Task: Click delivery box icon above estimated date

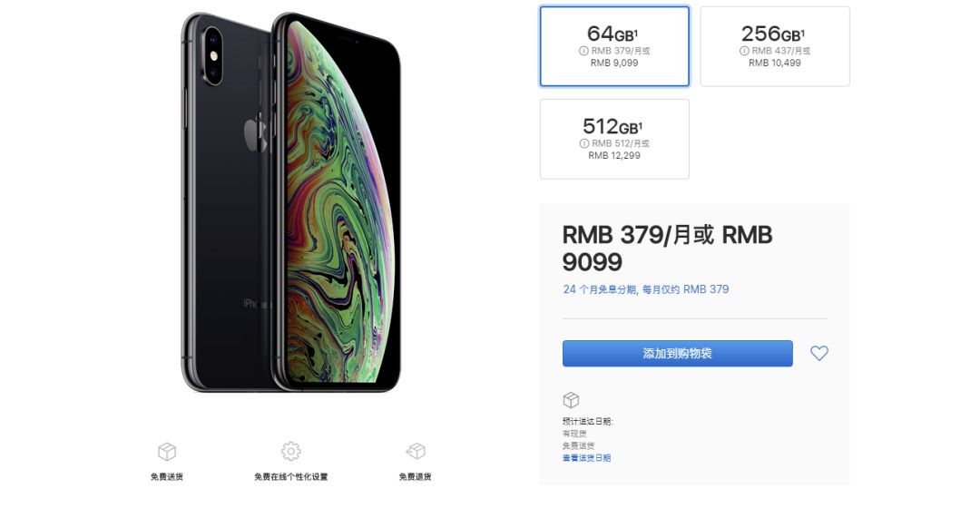Action: (571, 400)
